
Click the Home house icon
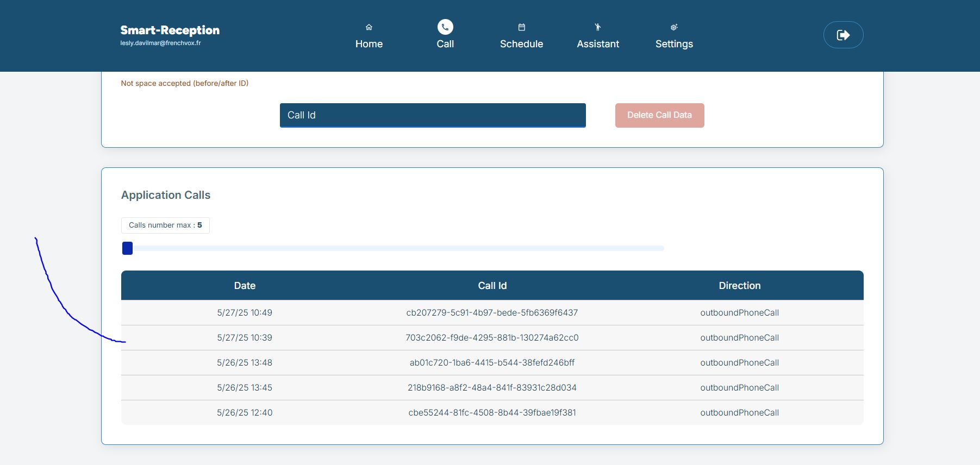coord(369,27)
